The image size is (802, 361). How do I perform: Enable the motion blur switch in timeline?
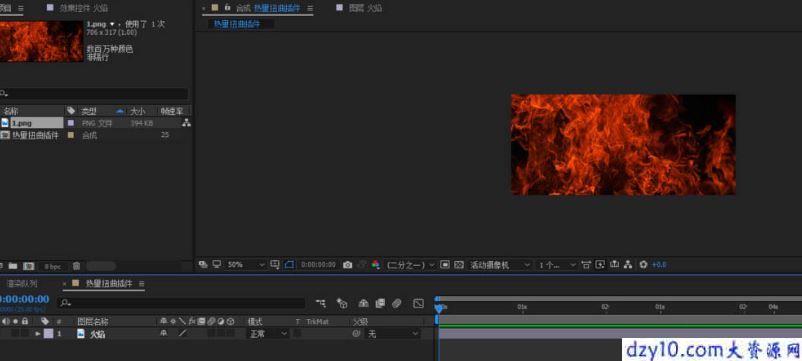point(397,303)
